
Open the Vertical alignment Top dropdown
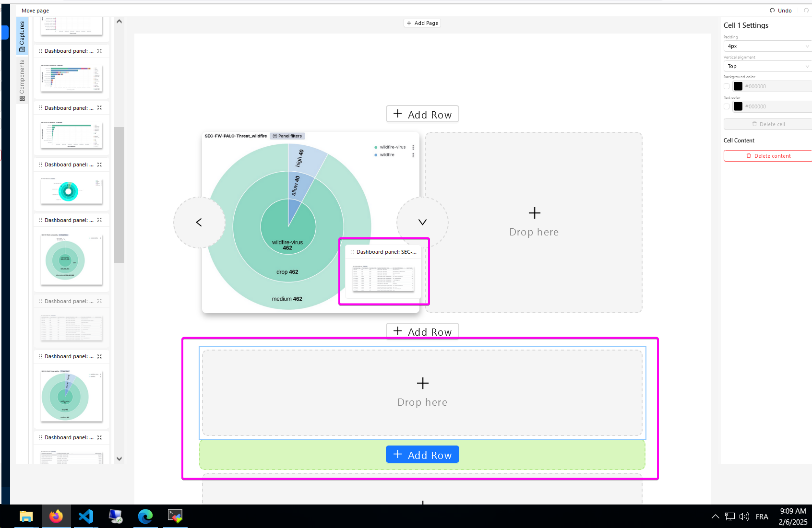pos(768,66)
